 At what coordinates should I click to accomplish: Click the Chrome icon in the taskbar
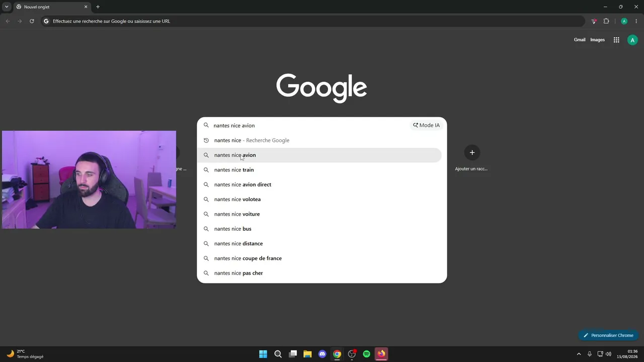click(x=337, y=354)
